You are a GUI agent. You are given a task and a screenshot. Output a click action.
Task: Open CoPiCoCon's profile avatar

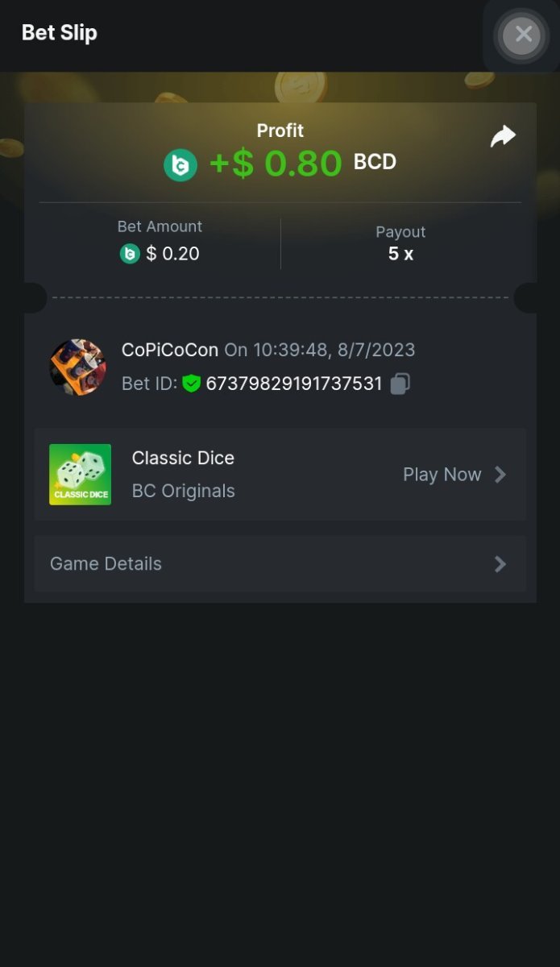coord(77,367)
